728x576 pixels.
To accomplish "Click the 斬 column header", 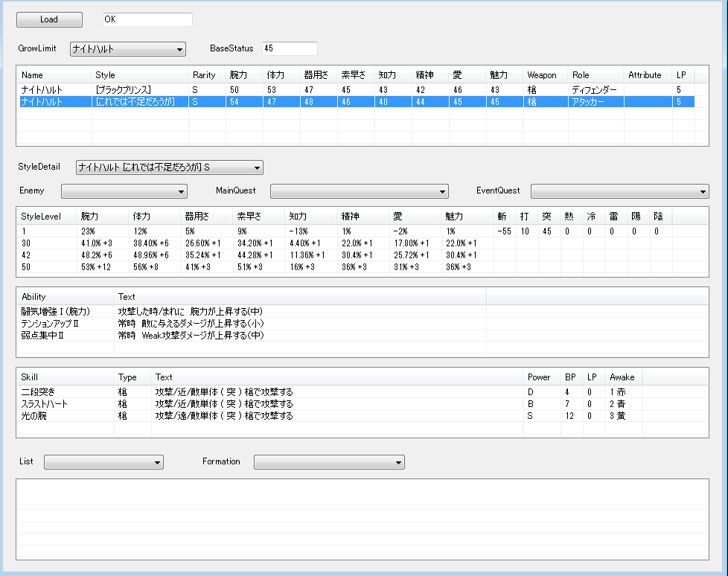I will click(504, 217).
